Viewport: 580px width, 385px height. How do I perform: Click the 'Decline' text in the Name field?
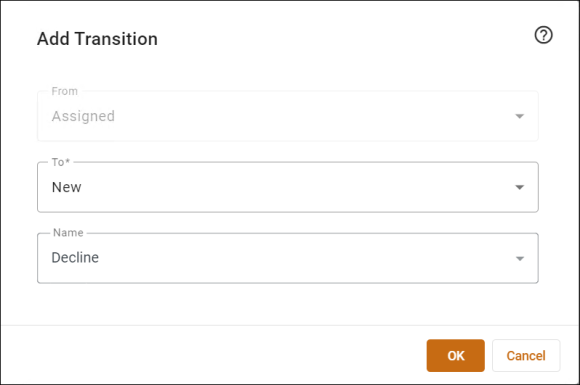[75, 257]
